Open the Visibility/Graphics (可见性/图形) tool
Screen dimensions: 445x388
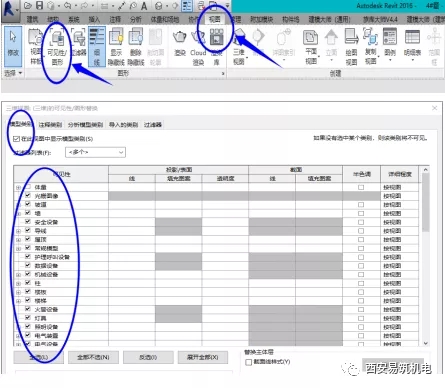57,47
